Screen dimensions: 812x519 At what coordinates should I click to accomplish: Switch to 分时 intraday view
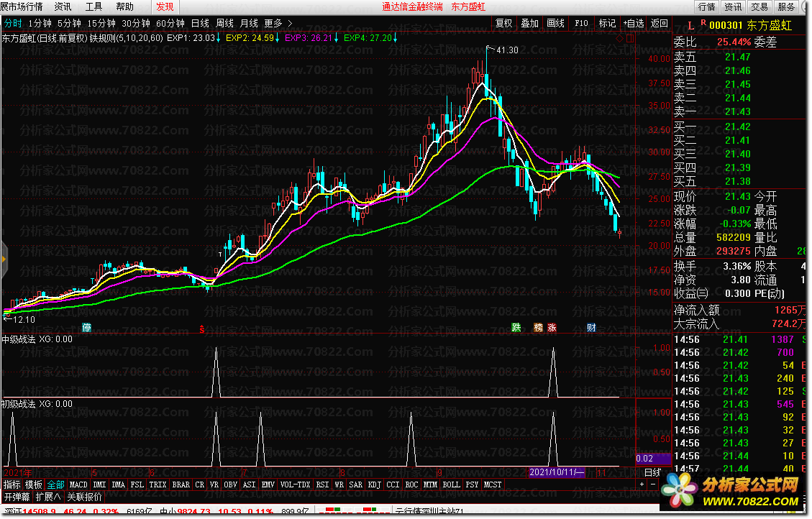click(13, 23)
